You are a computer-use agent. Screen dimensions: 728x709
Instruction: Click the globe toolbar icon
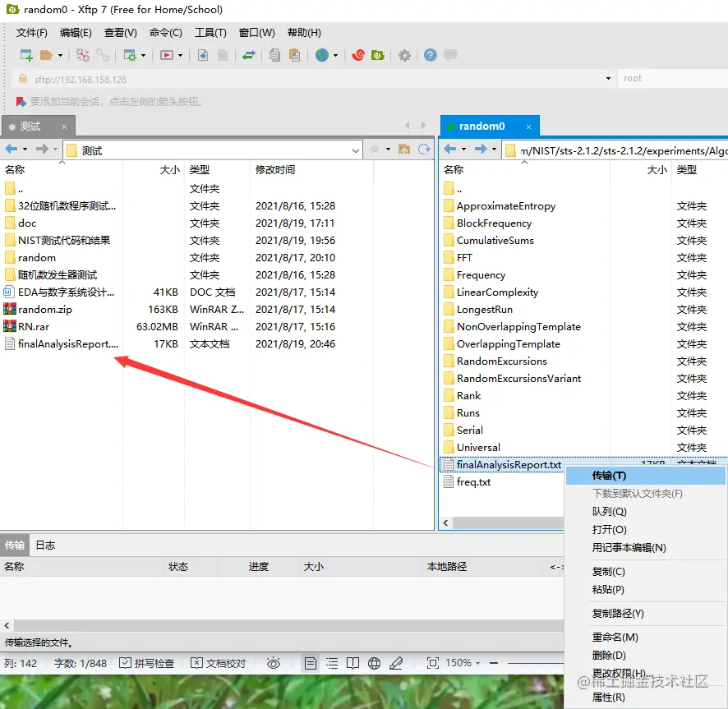[x=322, y=55]
